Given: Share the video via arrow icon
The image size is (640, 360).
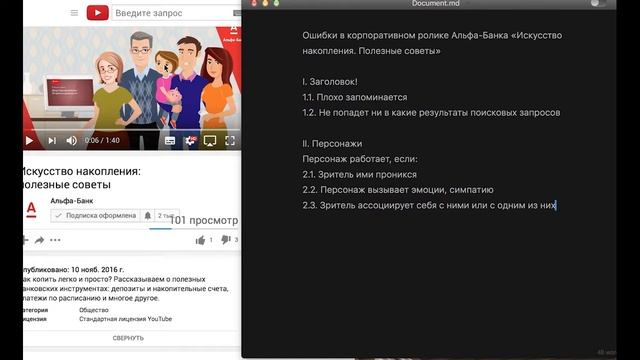Looking at the screenshot, I should point(39,240).
